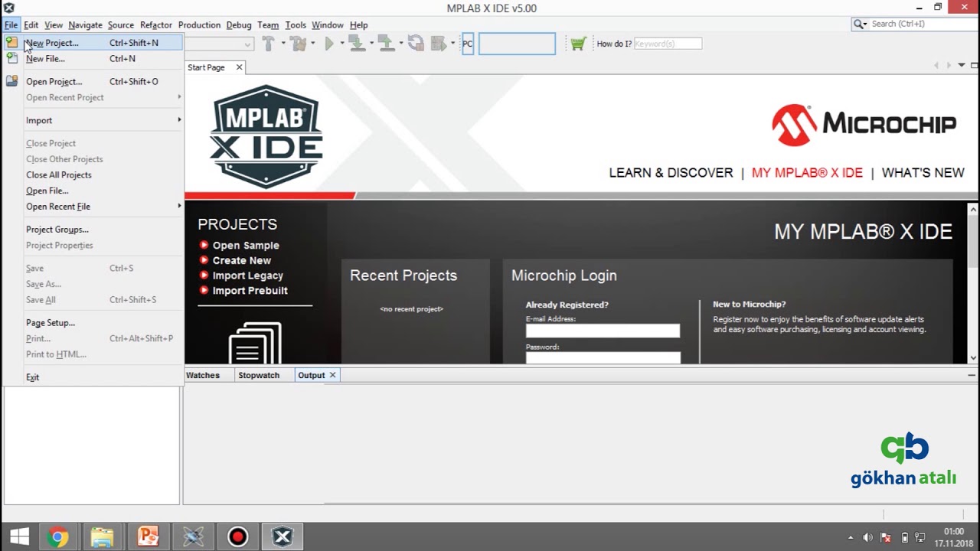This screenshot has width=980, height=551.
Task: Click the New Project icon in File menu
Action: (11, 42)
